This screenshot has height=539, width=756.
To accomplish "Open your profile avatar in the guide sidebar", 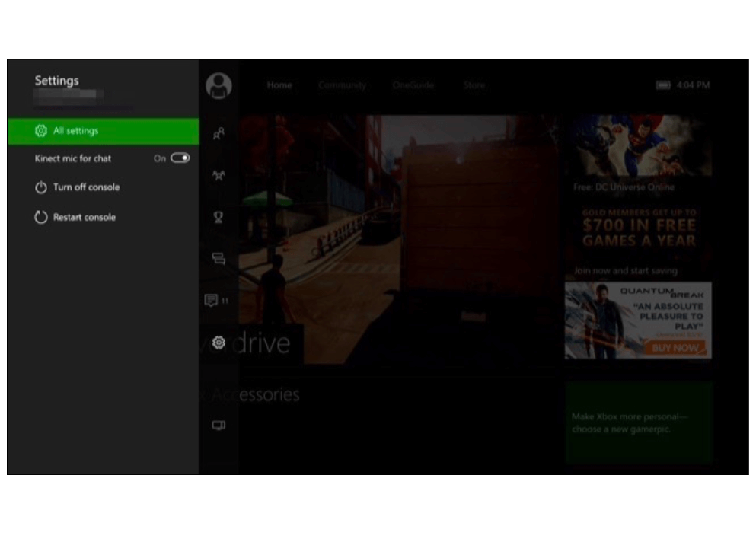I will (219, 86).
